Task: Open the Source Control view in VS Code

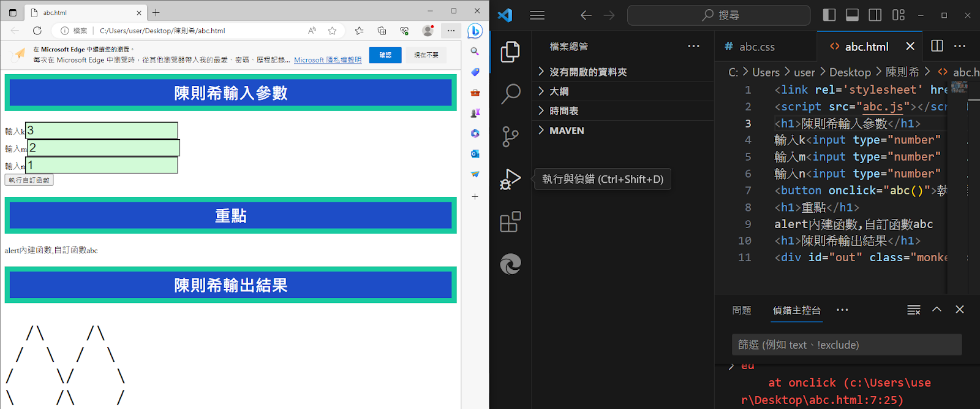Action: click(510, 136)
